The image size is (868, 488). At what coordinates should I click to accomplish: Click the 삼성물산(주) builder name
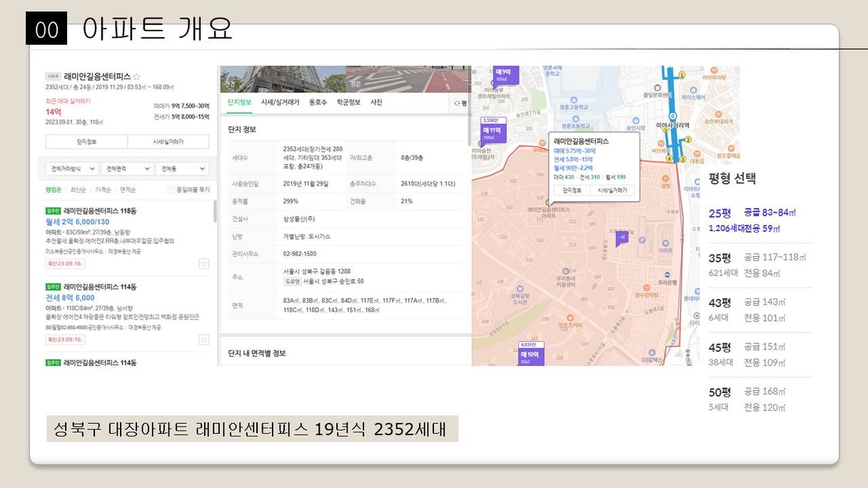[299, 219]
